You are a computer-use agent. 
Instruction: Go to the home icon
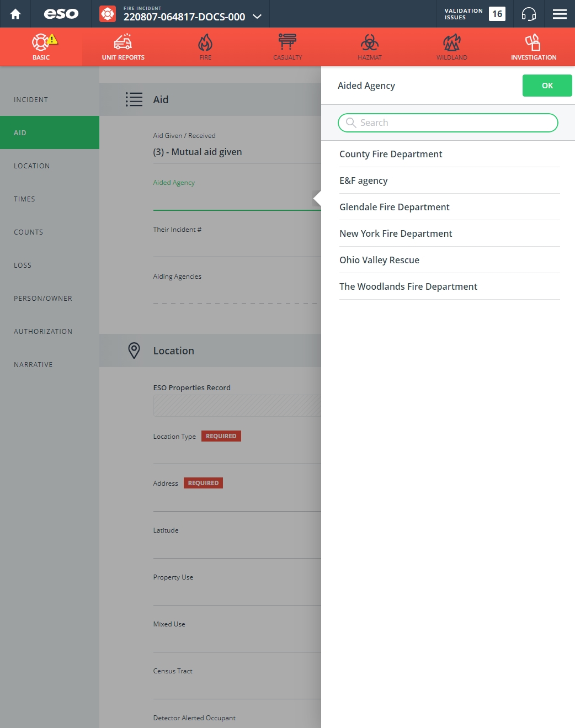coord(15,14)
